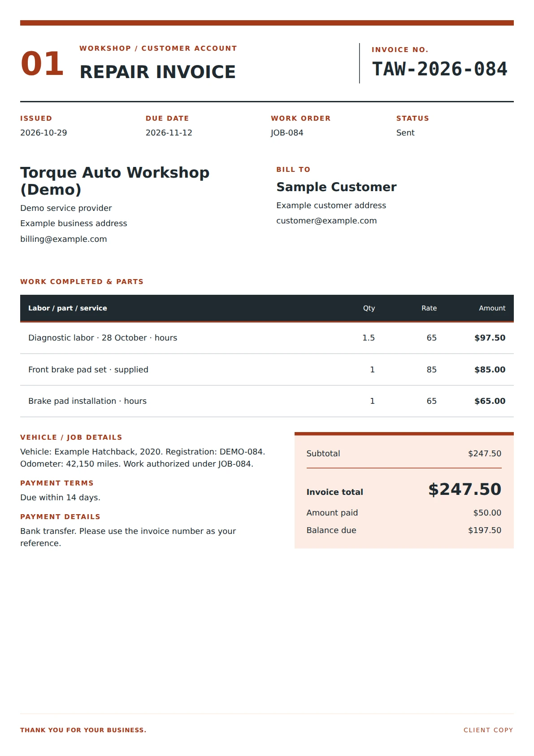Click the Balance due value $197.50

point(485,530)
